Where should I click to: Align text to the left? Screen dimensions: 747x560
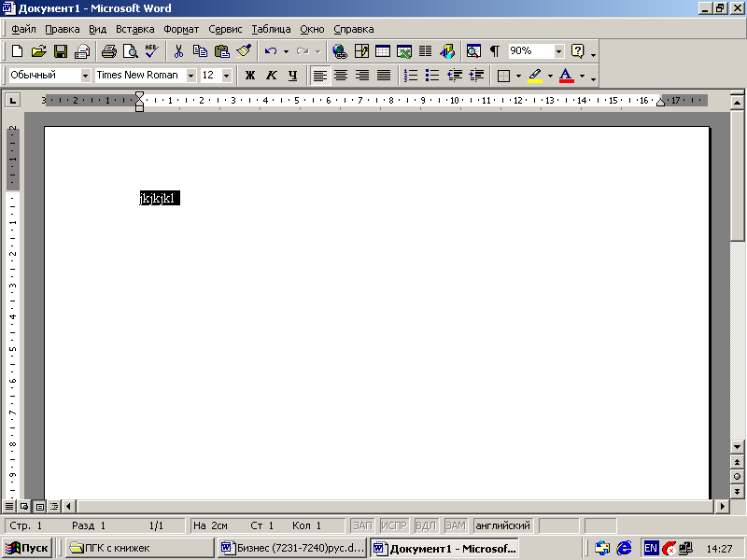[320, 76]
